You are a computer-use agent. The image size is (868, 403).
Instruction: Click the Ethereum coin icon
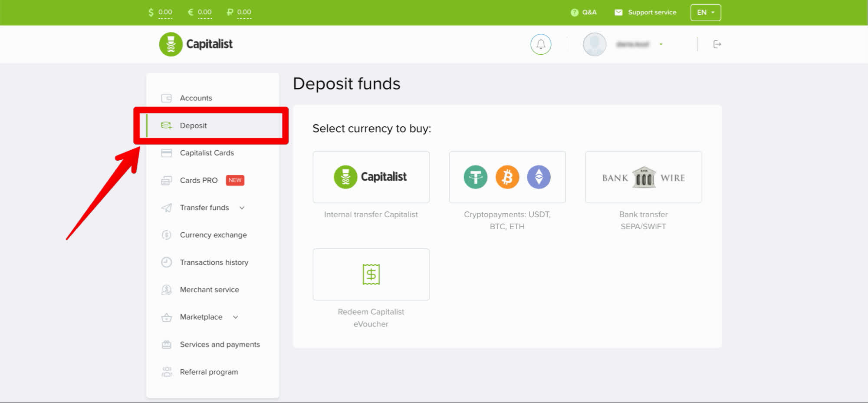click(x=539, y=177)
